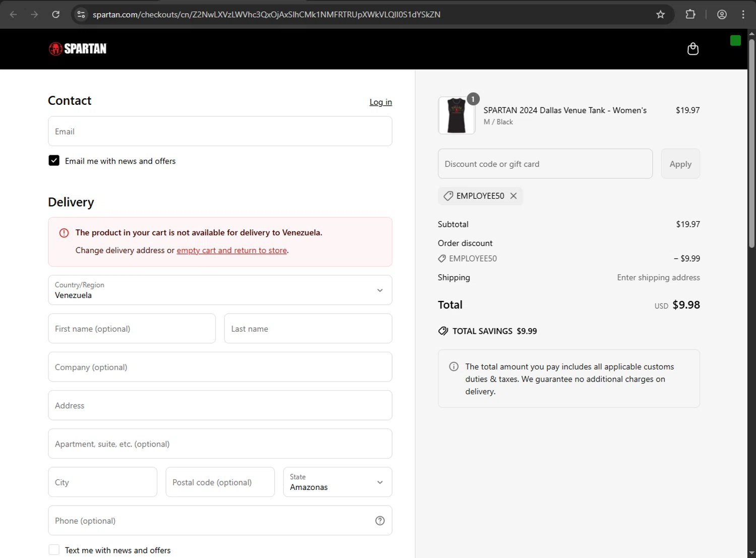Expand the State dropdown showing Amazonas
This screenshot has width=756, height=558.
click(337, 482)
